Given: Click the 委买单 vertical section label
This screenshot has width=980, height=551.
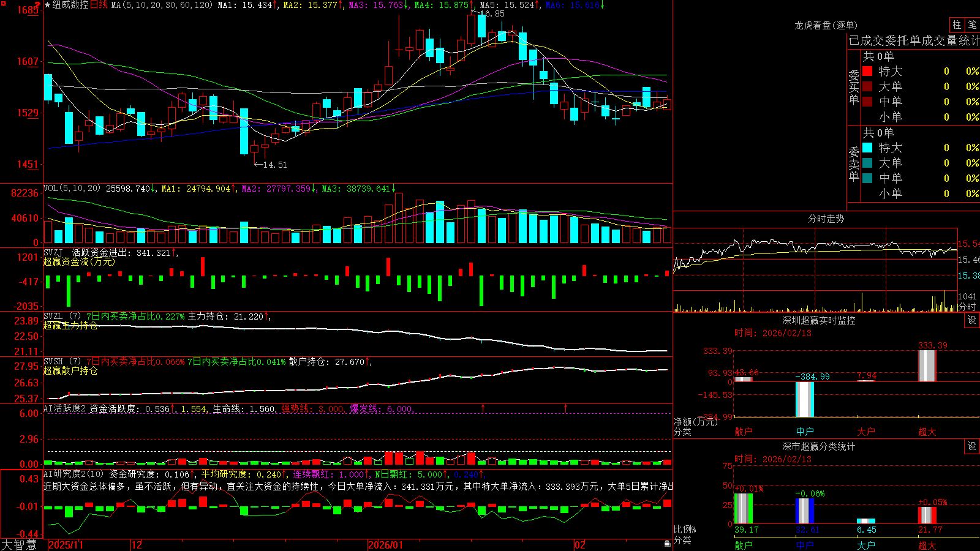Looking at the screenshot, I should pos(854,87).
